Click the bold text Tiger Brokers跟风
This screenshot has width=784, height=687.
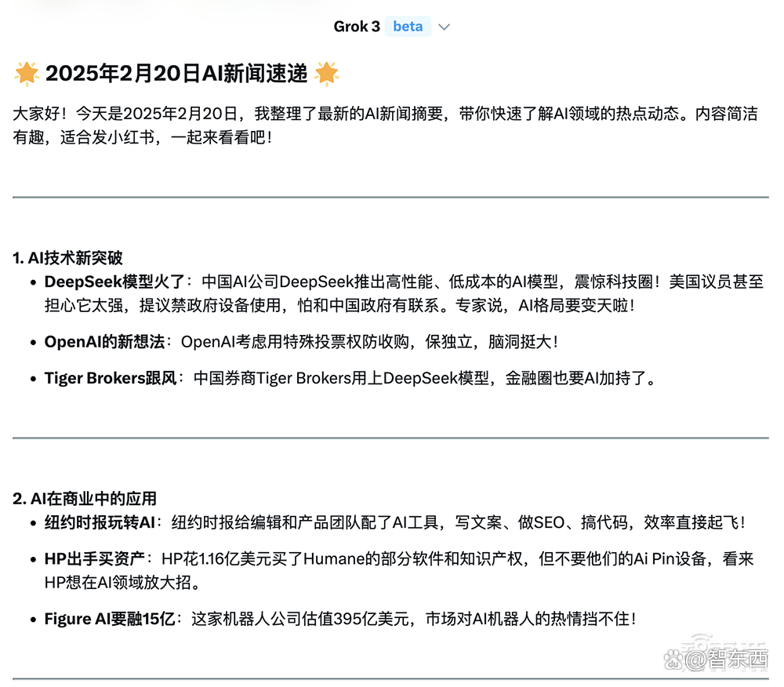pyautogui.click(x=110, y=378)
